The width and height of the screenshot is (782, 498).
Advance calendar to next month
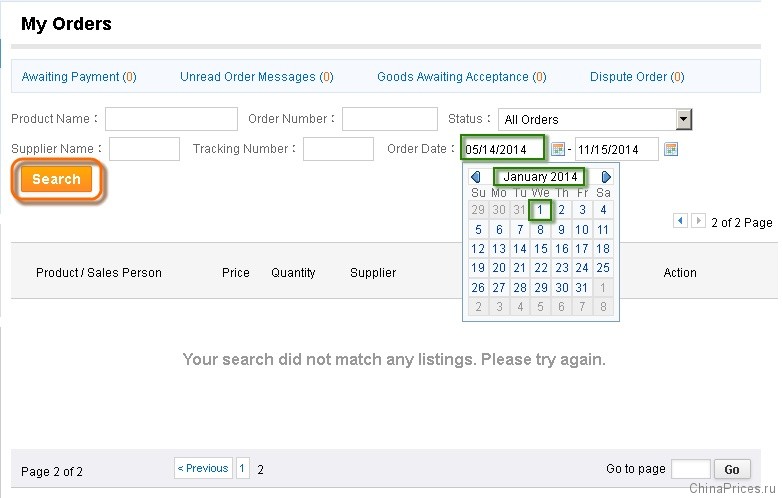pos(606,177)
